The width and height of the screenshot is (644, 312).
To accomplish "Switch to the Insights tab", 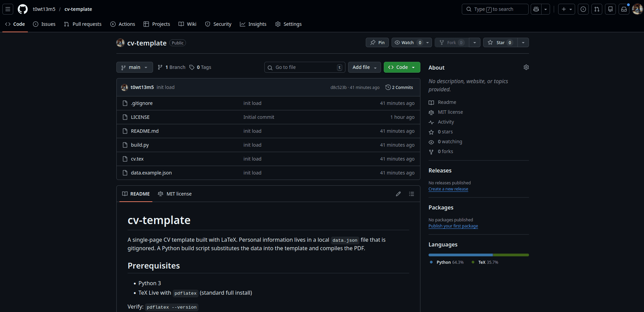I will 253,24.
